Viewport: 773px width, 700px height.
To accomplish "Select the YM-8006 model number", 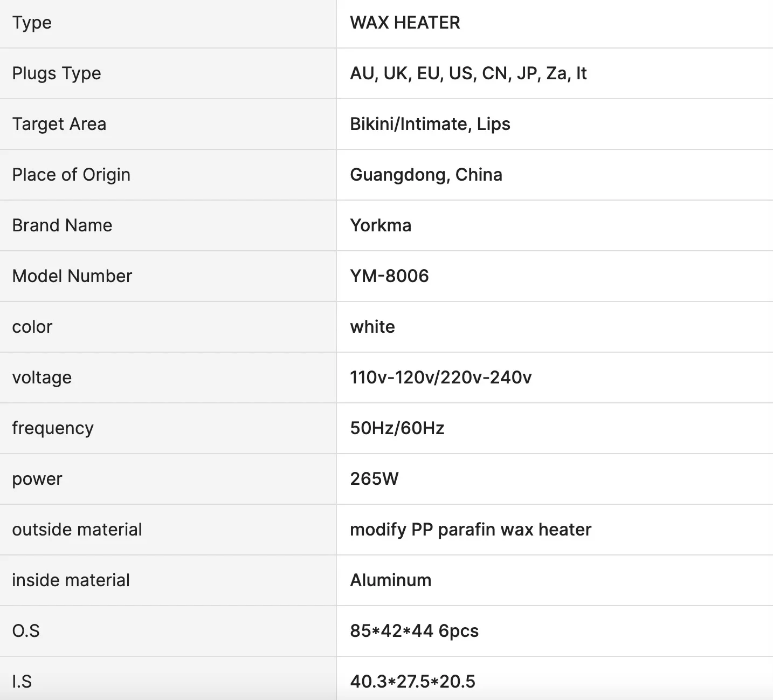I will pyautogui.click(x=389, y=276).
